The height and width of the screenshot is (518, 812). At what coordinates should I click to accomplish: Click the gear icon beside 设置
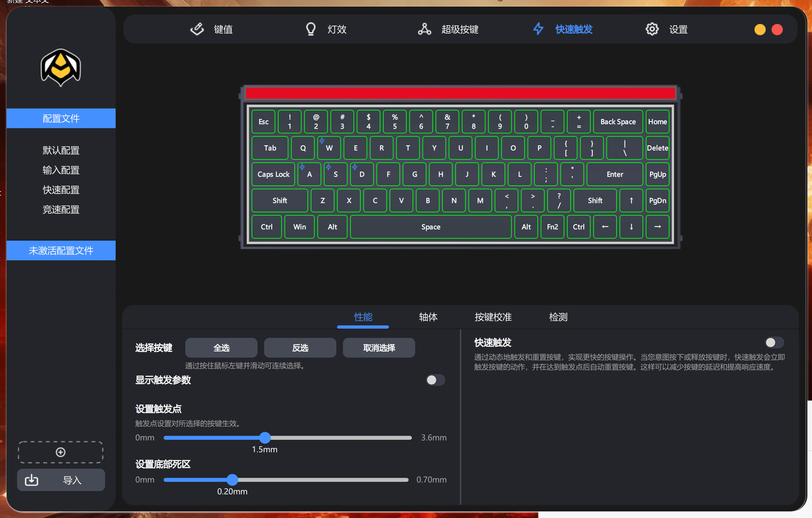pyautogui.click(x=652, y=29)
